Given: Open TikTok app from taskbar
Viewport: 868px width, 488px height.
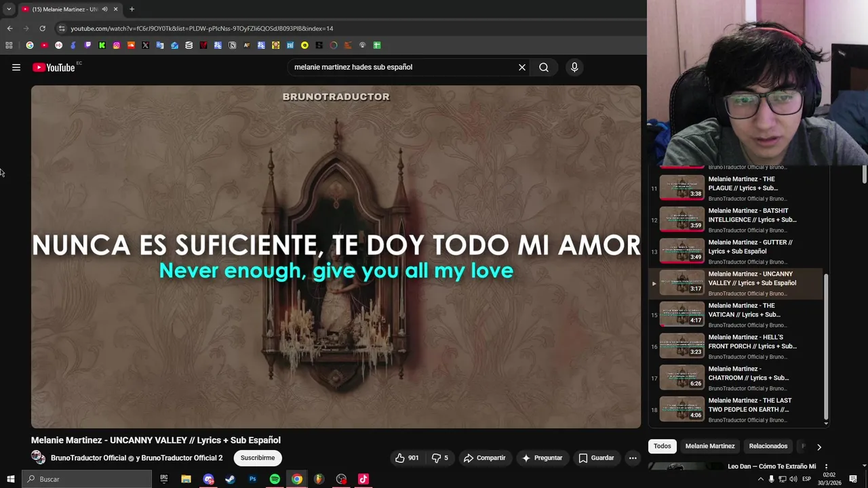Looking at the screenshot, I should tap(363, 479).
